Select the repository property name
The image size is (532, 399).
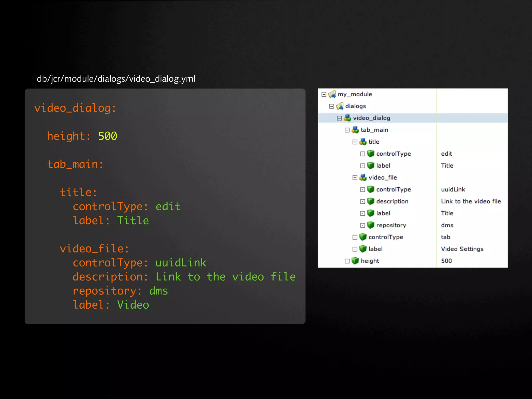pos(391,225)
